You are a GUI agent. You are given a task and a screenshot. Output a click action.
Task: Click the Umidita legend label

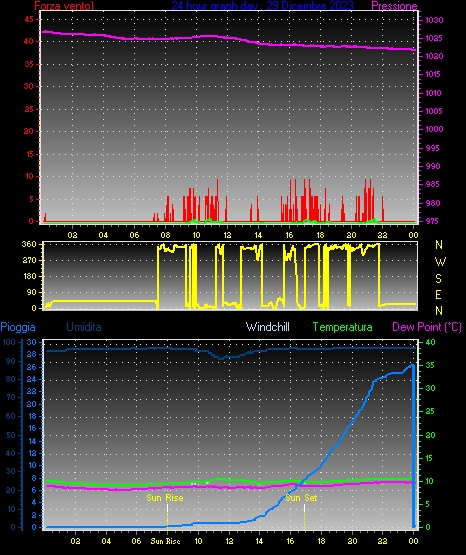tap(84, 327)
